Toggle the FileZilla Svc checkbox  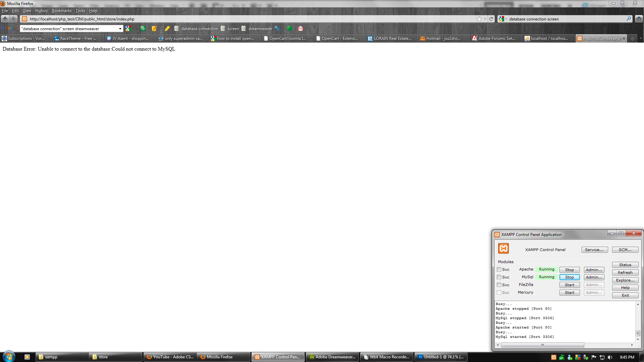coord(499,285)
